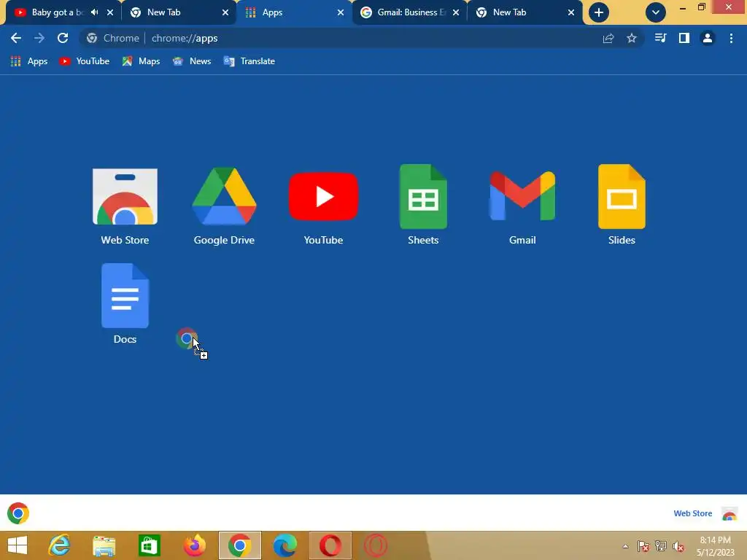Open a new tab with plus button
Viewport: 747px width, 560px height.
[x=599, y=12]
